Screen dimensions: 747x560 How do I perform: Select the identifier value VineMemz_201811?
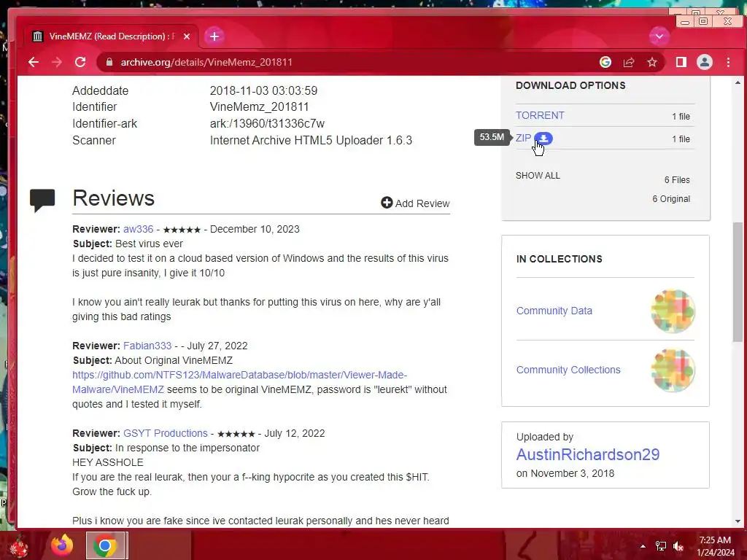pos(259,107)
